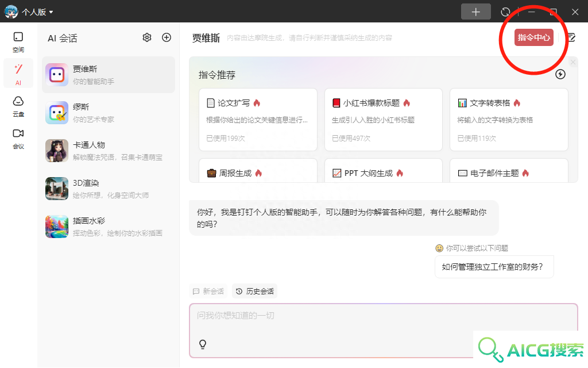
Task: Click the 缪斯 palette avatar
Action: [x=57, y=113]
